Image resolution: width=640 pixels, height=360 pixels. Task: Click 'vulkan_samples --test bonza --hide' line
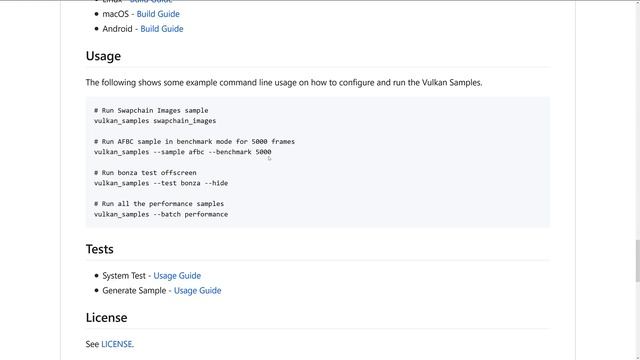[x=161, y=183]
